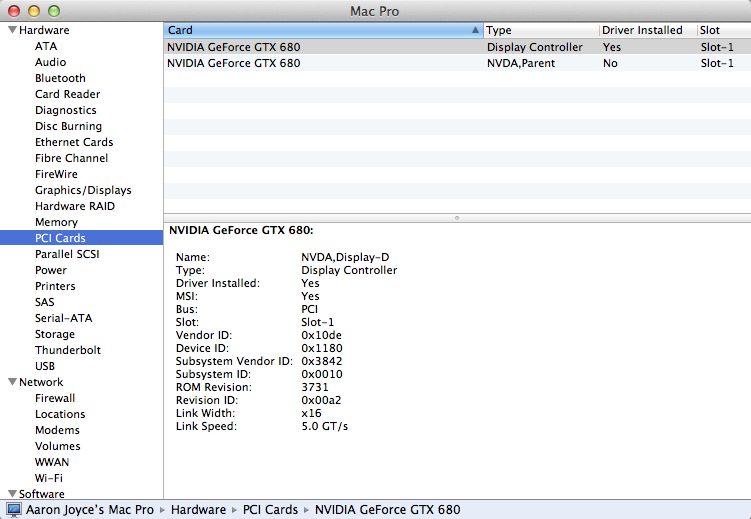Screen dimensions: 751x519
Task: Select Firewall under Network
Action: [x=55, y=398]
